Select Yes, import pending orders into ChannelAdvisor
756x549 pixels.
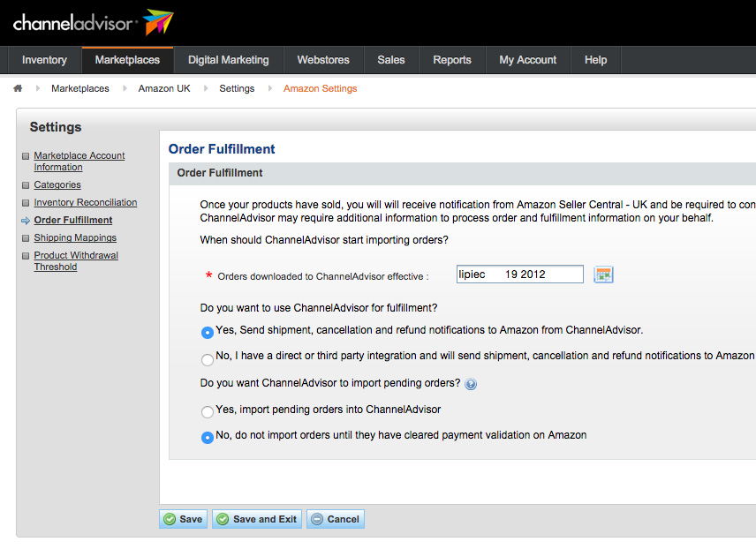(x=208, y=411)
